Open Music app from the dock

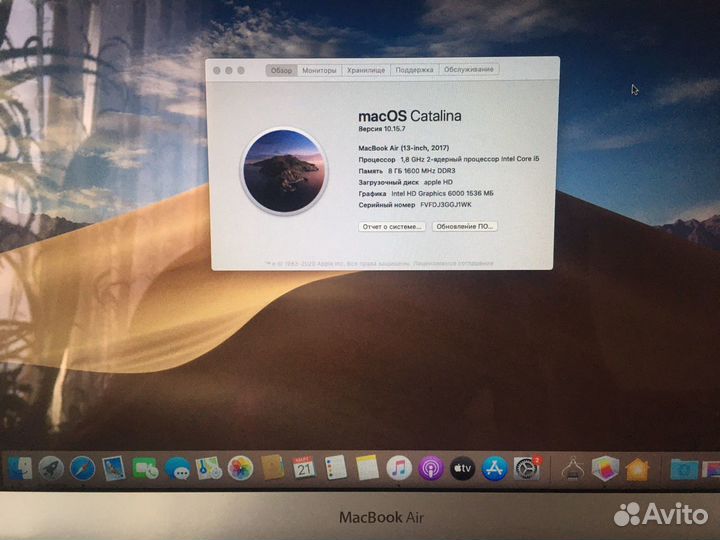(x=399, y=468)
